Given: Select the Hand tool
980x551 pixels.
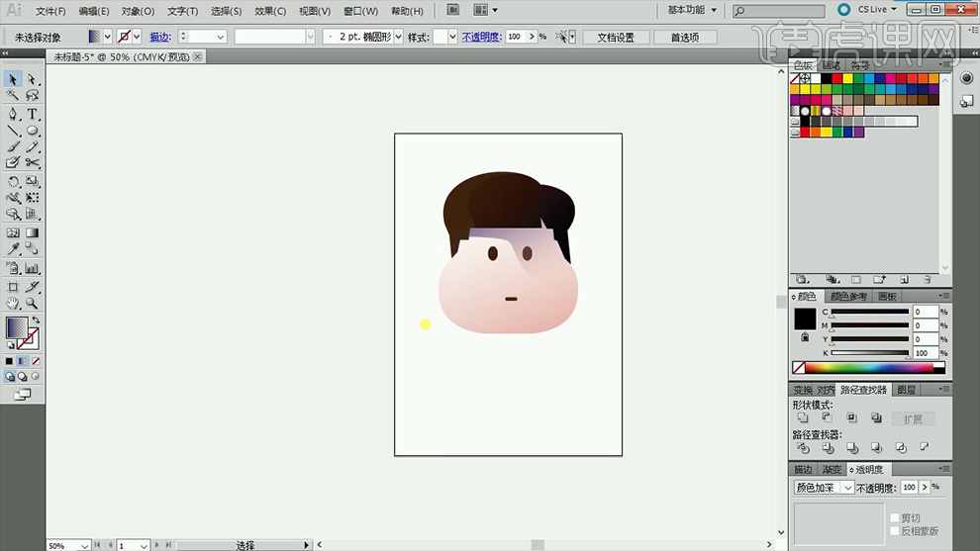Looking at the screenshot, I should click(x=13, y=304).
